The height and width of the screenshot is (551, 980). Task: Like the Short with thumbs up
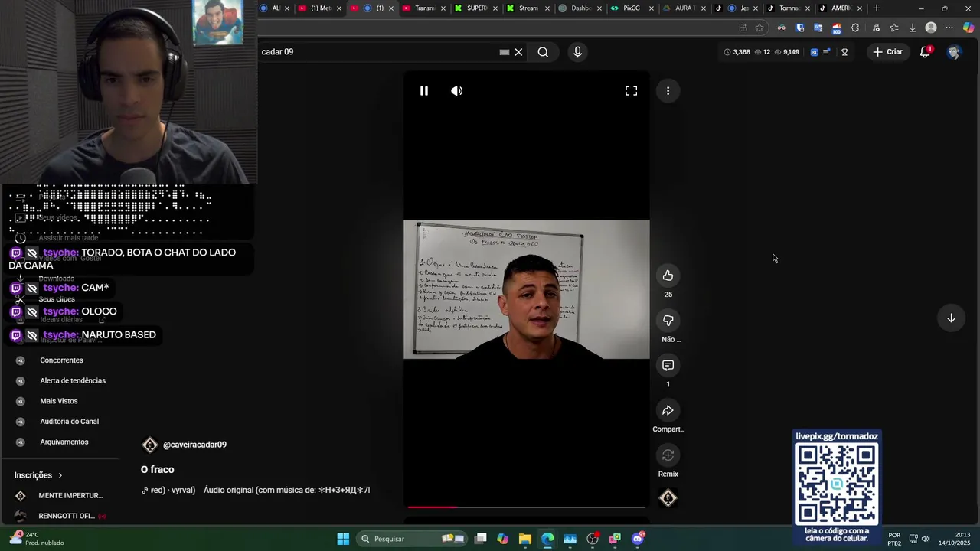pos(668,275)
